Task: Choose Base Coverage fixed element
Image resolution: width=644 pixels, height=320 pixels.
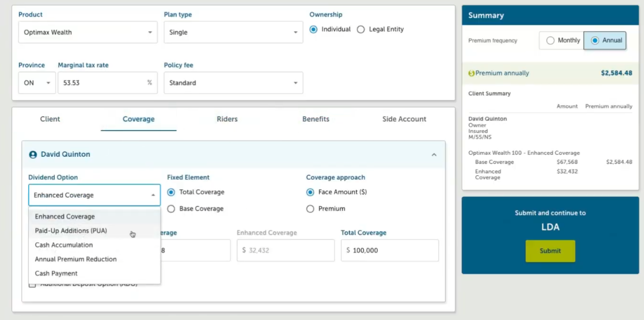Action: point(171,209)
